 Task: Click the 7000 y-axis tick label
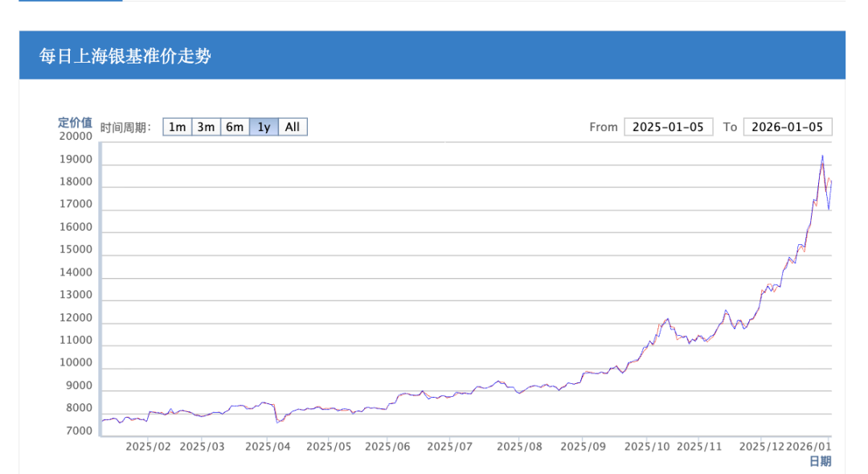coord(79,431)
